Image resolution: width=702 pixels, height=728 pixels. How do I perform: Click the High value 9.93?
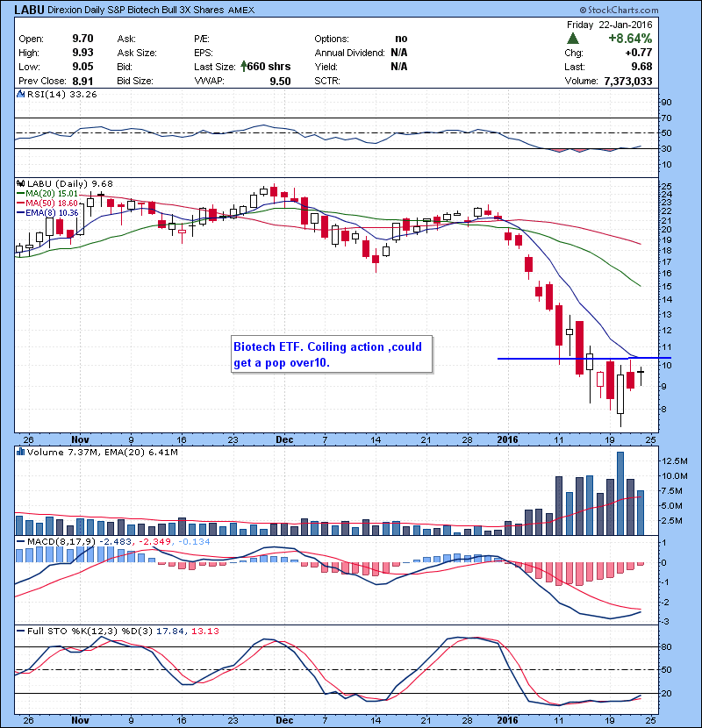click(82, 53)
